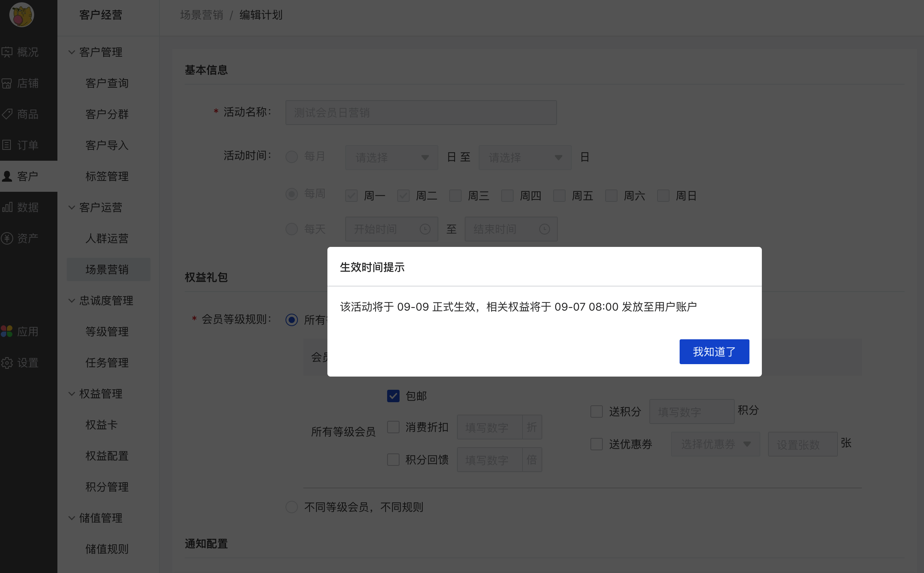The height and width of the screenshot is (573, 924).
Task: Click the 结束时间 time field
Action: [x=511, y=229]
